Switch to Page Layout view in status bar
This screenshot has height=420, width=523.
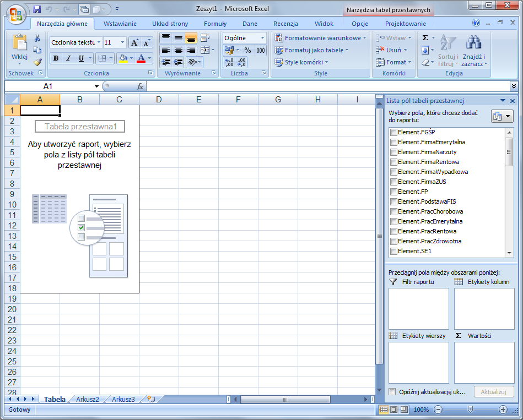click(x=394, y=410)
